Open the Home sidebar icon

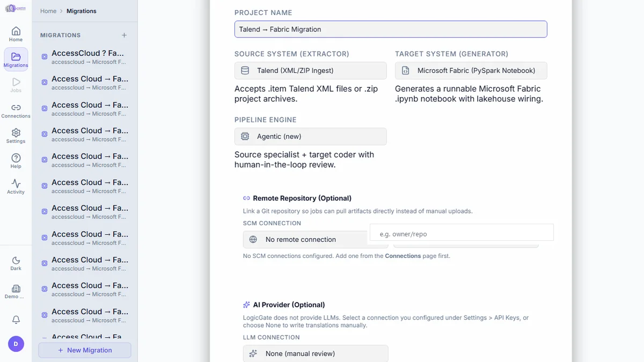(x=16, y=34)
